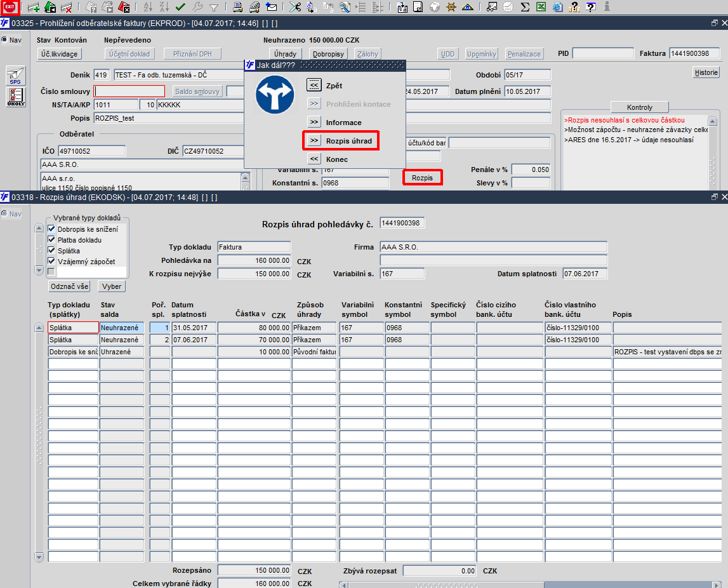Click the delete record icon with red X
Screen dimensions: 728x588
tap(67, 7)
